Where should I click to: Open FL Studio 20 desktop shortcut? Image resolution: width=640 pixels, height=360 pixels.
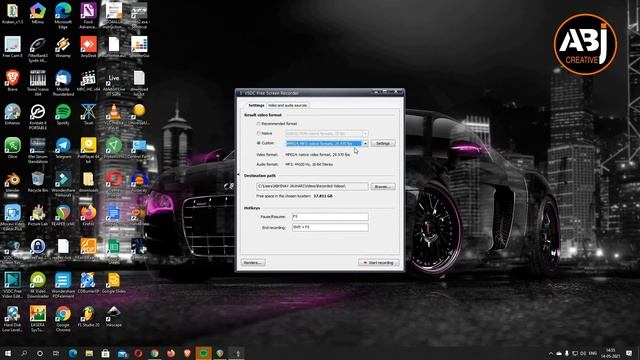(x=88, y=316)
